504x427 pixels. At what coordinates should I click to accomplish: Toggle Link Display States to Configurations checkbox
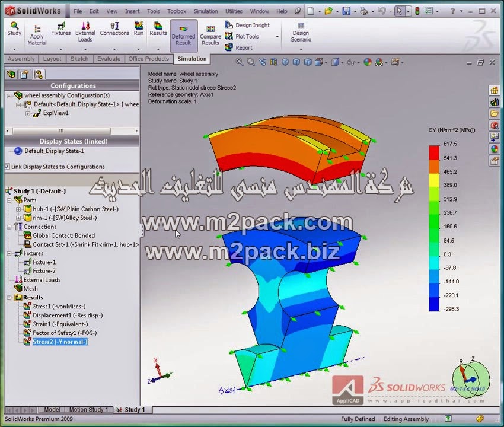[7, 167]
